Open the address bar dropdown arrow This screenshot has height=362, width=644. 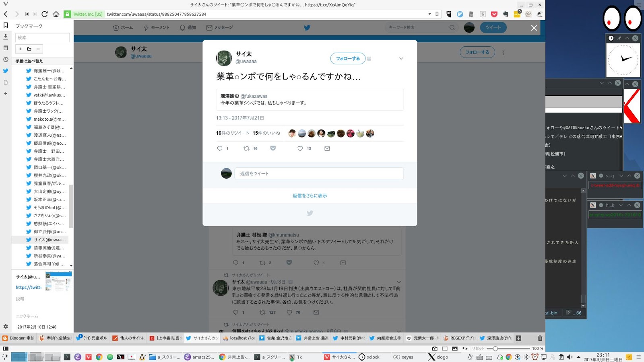[429, 14]
